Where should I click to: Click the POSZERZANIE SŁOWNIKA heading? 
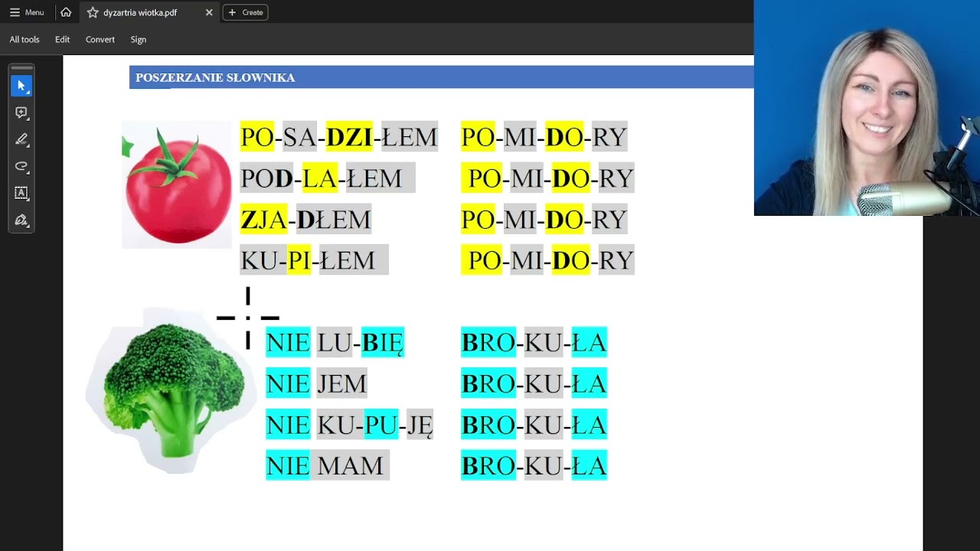pos(215,77)
